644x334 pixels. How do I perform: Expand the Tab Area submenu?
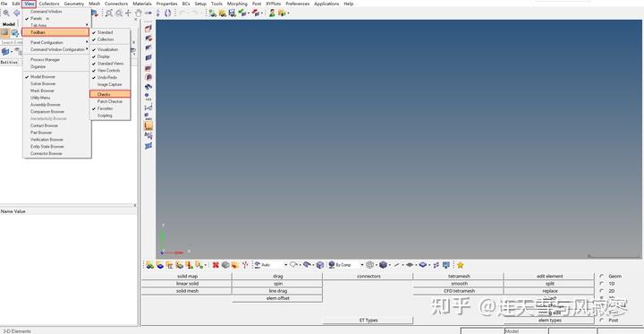click(x=56, y=25)
